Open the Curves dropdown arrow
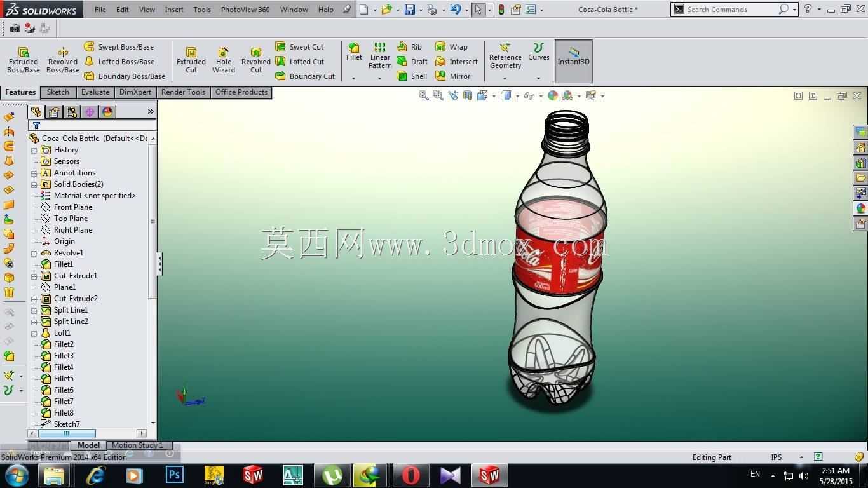 [x=538, y=78]
